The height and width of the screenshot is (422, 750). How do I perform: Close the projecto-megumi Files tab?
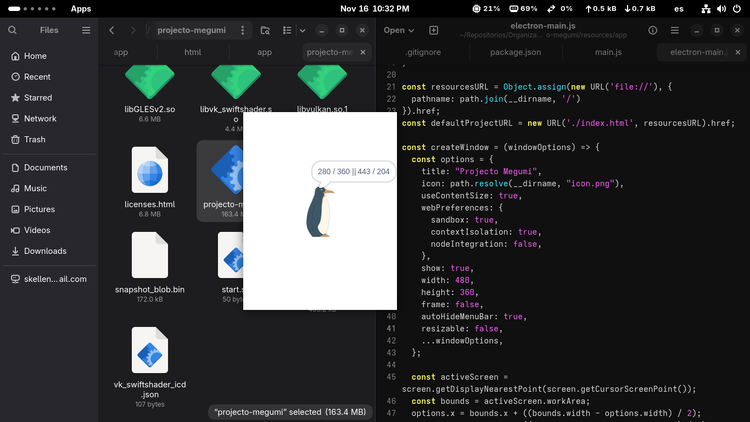tap(363, 52)
